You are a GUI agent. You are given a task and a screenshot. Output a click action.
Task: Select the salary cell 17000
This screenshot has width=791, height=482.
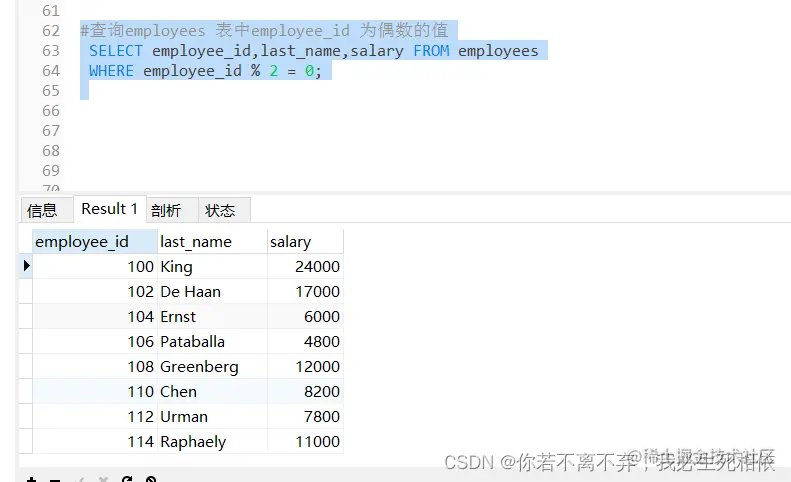(x=305, y=291)
